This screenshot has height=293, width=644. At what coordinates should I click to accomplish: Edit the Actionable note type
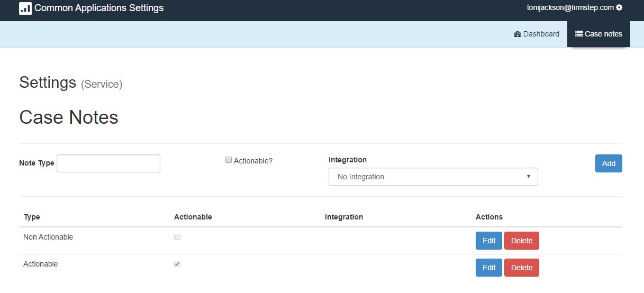point(489,268)
